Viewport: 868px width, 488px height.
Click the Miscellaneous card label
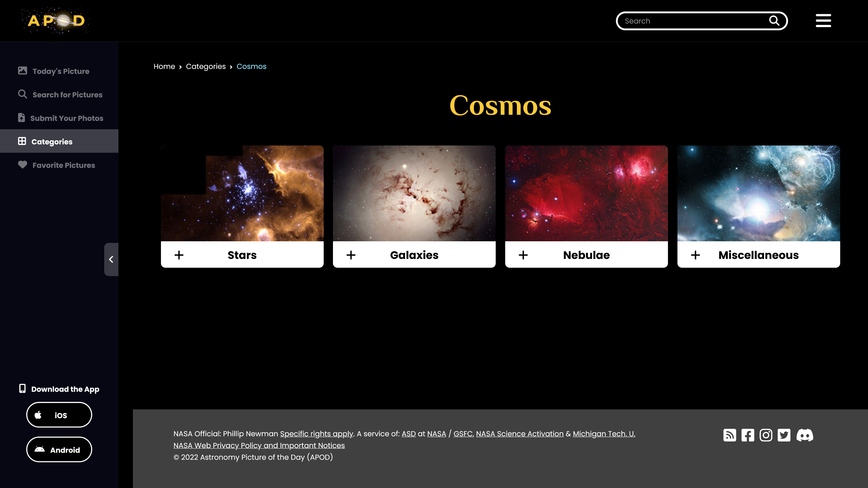click(x=759, y=255)
